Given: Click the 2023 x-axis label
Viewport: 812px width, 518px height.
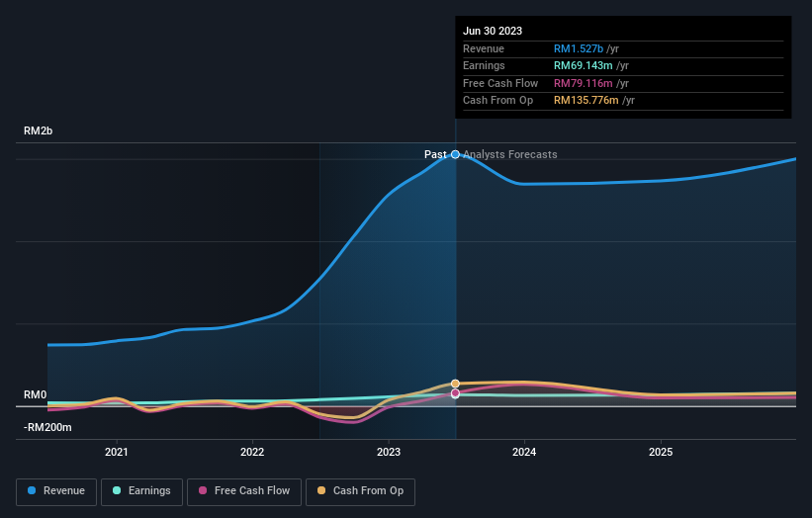Looking at the screenshot, I should click(389, 453).
